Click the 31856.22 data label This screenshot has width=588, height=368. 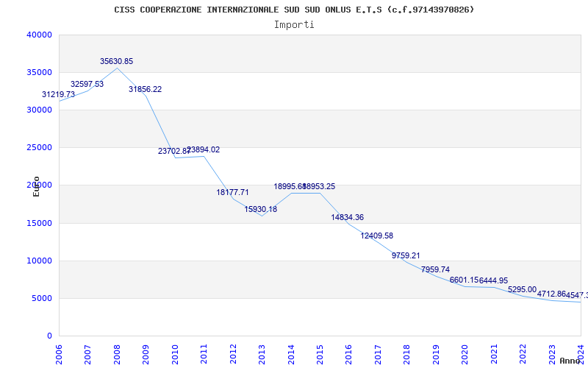[145, 89]
